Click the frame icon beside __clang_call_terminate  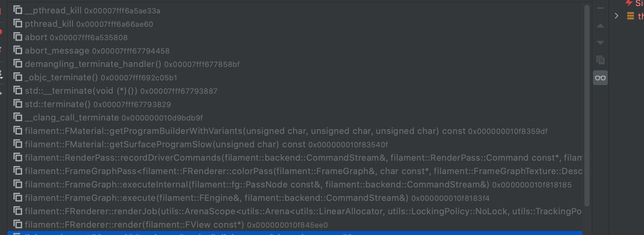pos(18,117)
